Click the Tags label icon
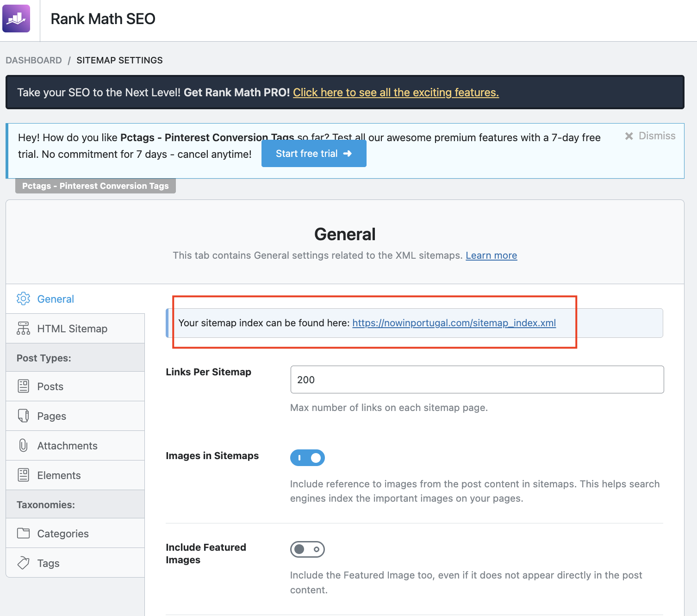This screenshot has width=697, height=616. coord(23,563)
